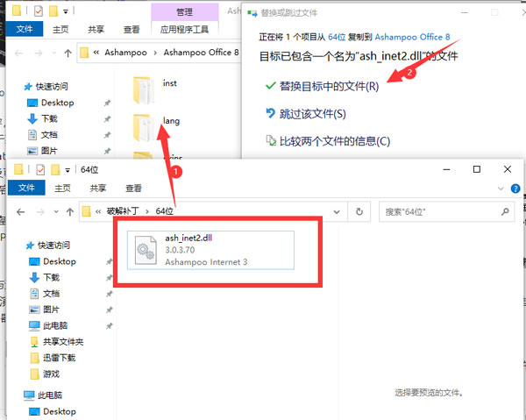526x420 pixels.
Task: Open recent locations dropdown in 64位 window
Action: click(56, 211)
